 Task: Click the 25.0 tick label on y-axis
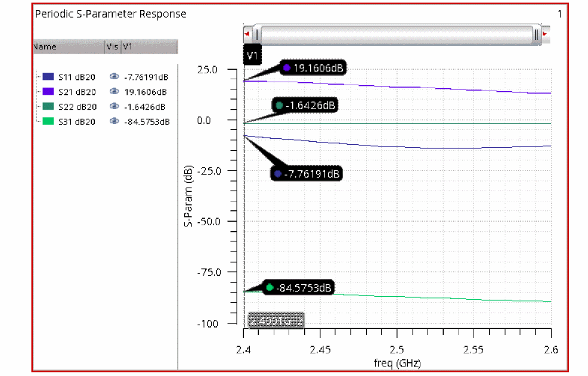tap(208, 70)
